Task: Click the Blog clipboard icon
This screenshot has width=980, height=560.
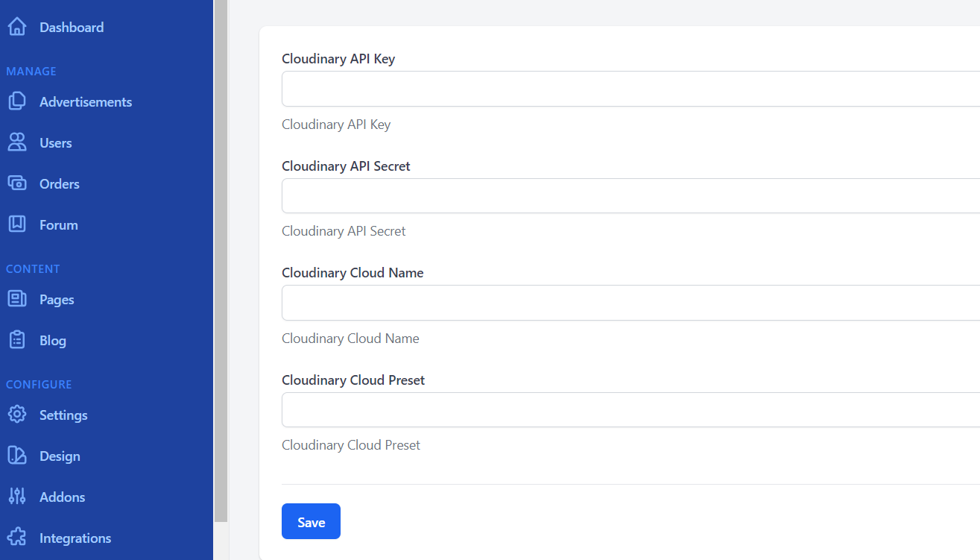Action: pyautogui.click(x=16, y=340)
